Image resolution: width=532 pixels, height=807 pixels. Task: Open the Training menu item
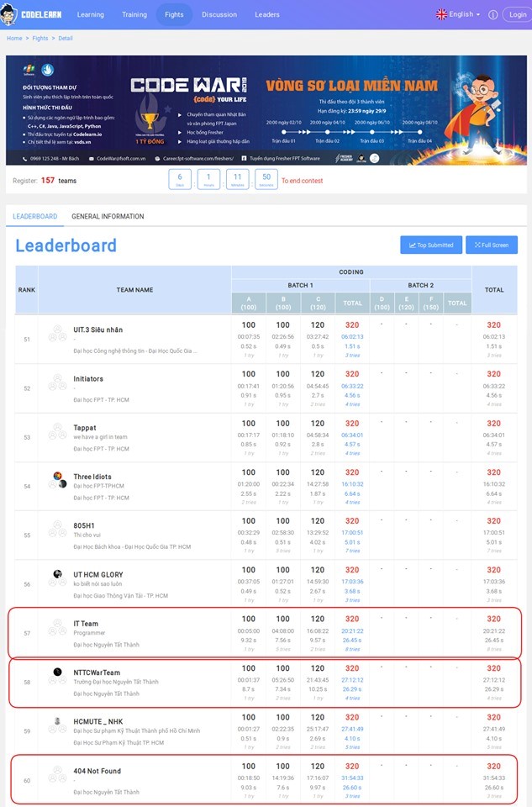coord(134,14)
